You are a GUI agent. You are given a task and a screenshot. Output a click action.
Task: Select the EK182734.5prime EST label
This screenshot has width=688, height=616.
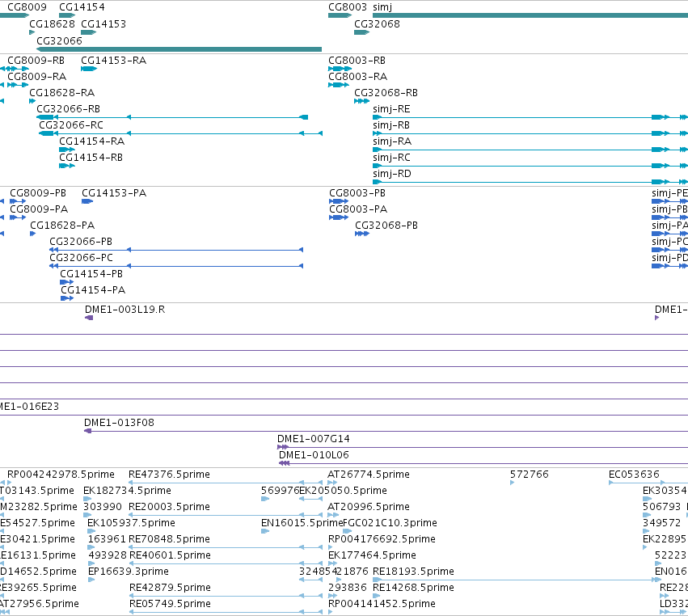tap(127, 491)
